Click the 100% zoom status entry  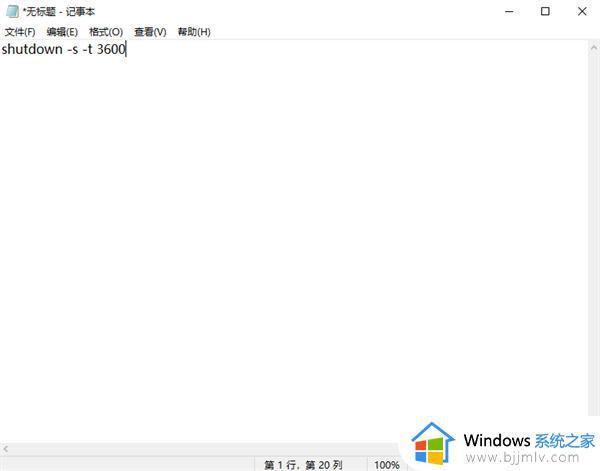point(386,465)
